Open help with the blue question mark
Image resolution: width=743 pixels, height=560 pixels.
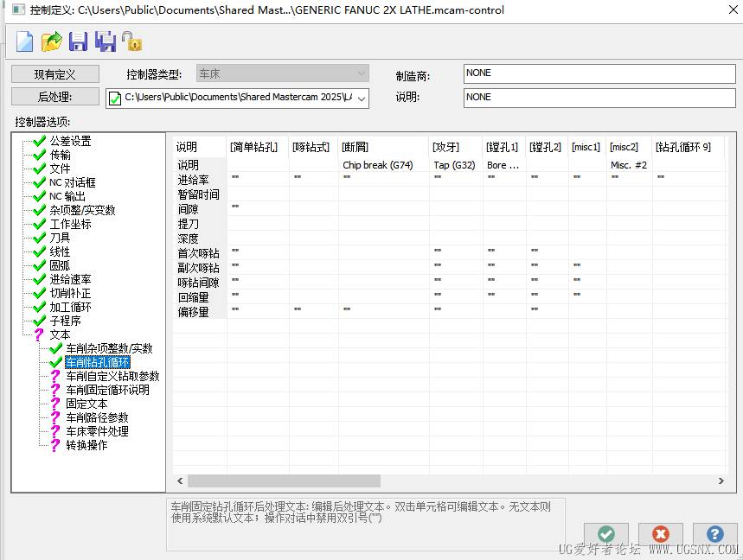click(x=714, y=534)
